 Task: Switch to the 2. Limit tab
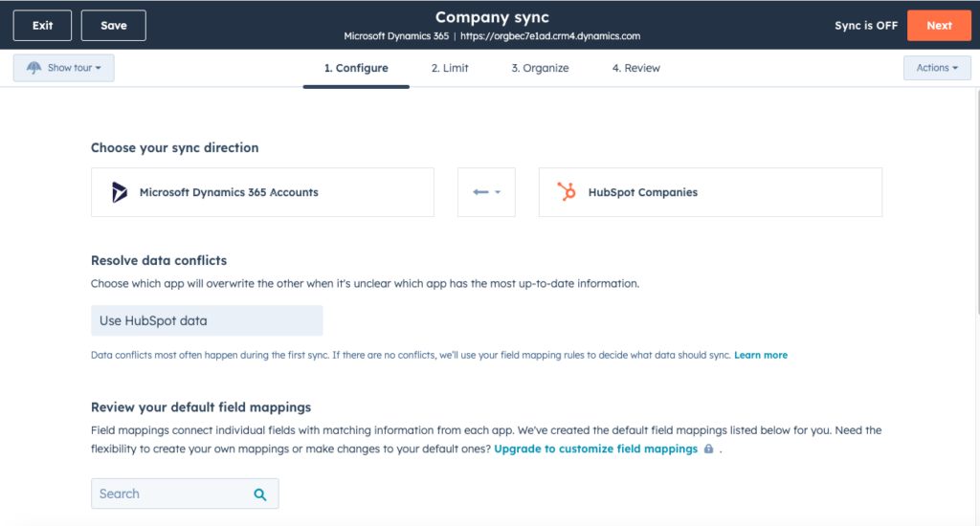450,68
